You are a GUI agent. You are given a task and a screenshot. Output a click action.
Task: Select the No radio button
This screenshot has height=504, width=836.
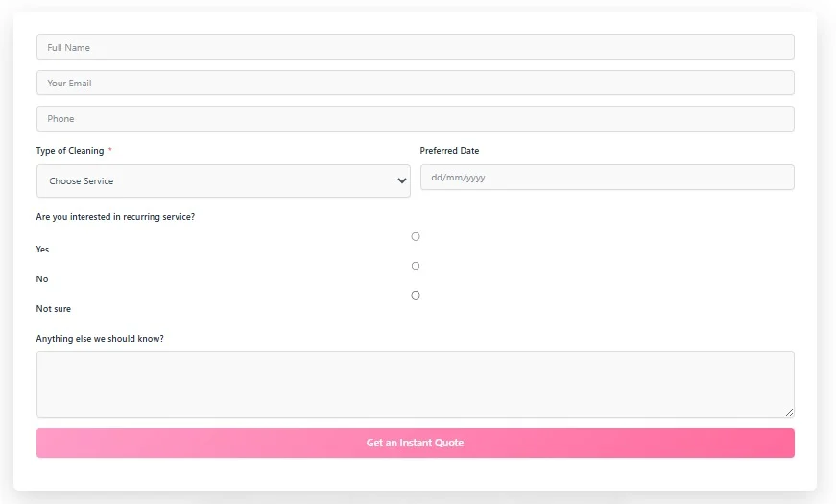[416, 266]
